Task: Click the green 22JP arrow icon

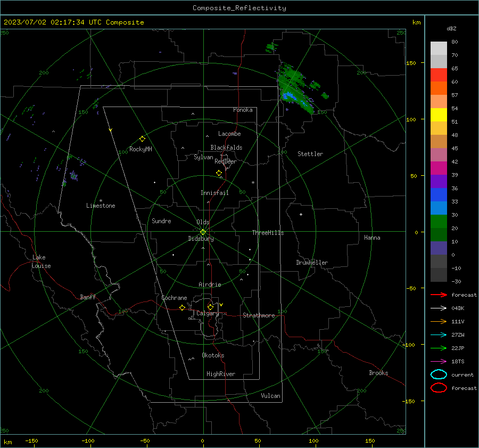Action: (439, 348)
